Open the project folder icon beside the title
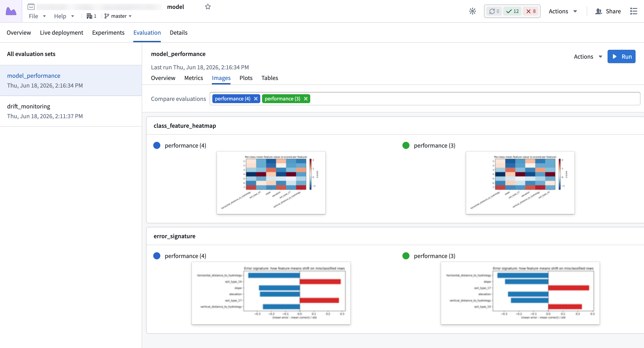 31,7
